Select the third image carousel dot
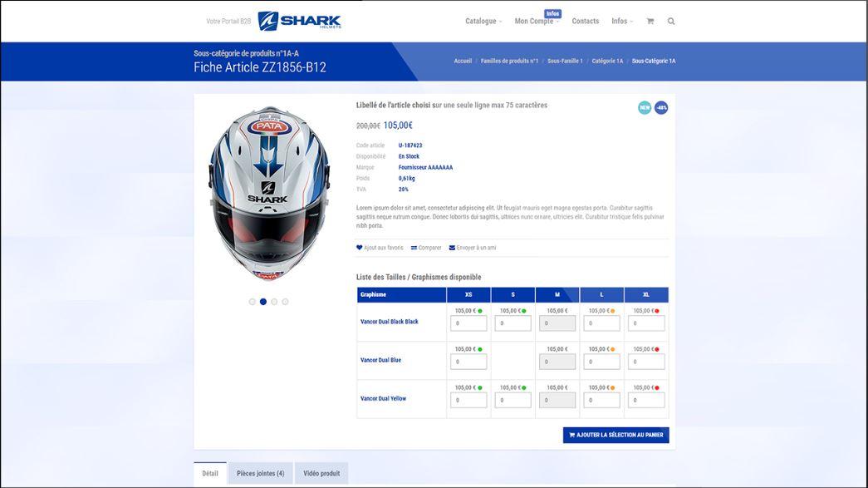This screenshot has height=488, width=868. click(x=274, y=302)
